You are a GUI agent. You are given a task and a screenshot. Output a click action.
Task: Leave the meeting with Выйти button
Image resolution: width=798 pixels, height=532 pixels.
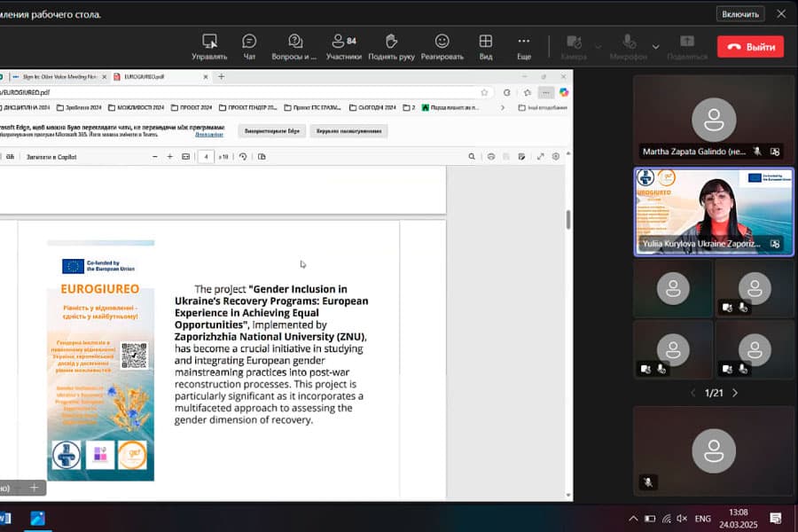pyautogui.click(x=750, y=47)
